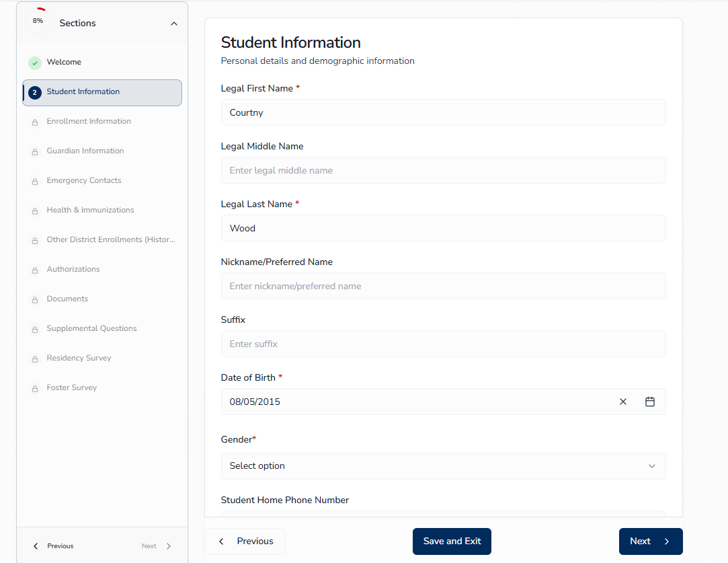Click the lock icon beside Guardian Information

(x=35, y=153)
